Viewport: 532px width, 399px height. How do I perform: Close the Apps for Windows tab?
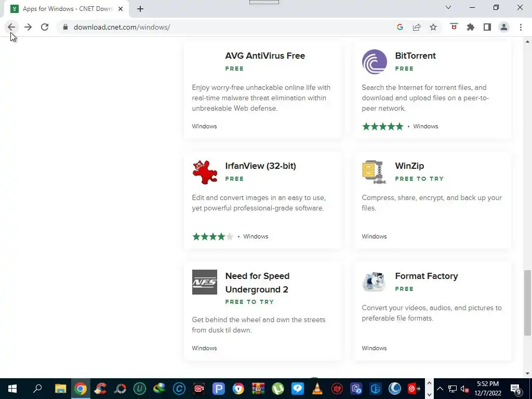(121, 9)
